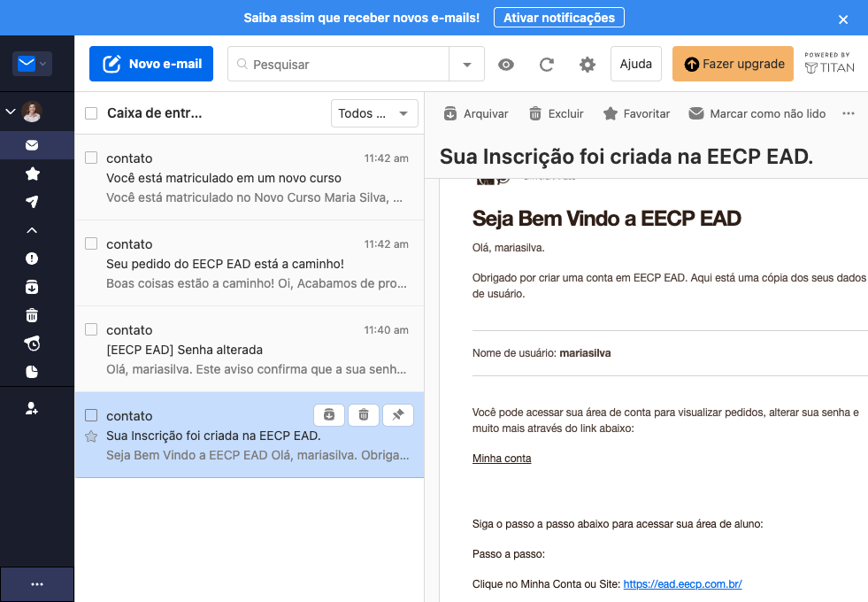Screen dimensions: 868x602
Task: Click the Titan logo
Action: click(829, 64)
